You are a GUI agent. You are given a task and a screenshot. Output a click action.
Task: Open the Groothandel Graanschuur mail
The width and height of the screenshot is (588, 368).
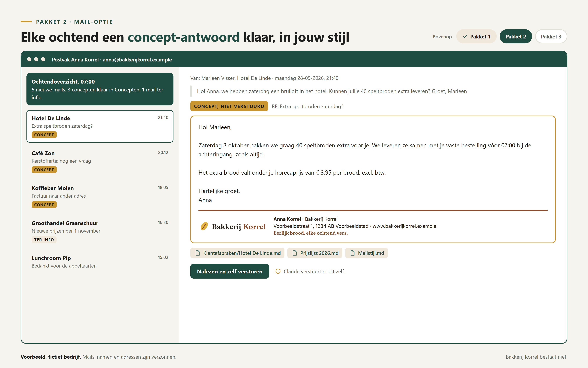click(100, 231)
